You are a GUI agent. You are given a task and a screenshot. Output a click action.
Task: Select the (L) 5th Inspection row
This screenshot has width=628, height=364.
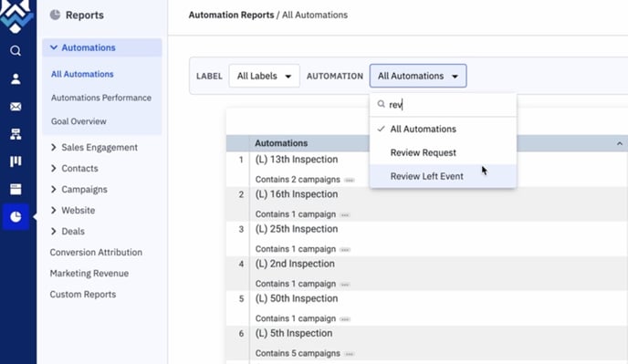click(426, 343)
